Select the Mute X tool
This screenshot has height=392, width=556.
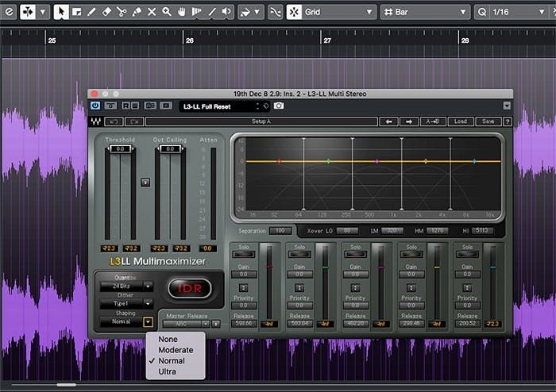152,12
